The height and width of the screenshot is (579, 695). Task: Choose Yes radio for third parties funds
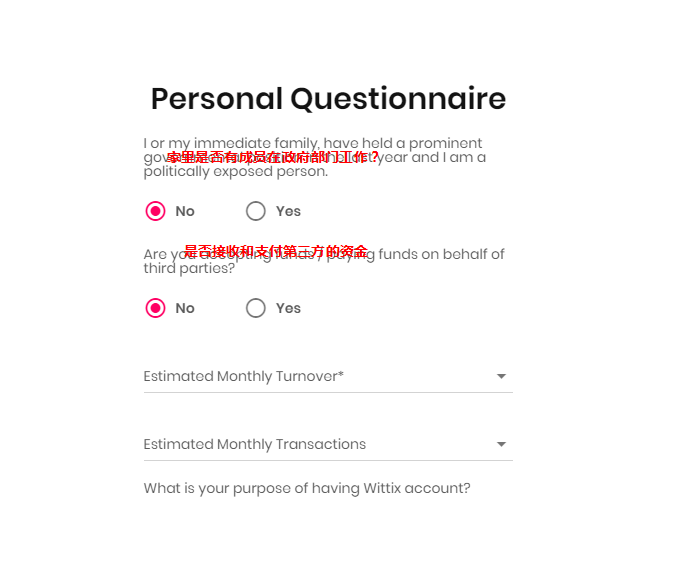point(256,308)
